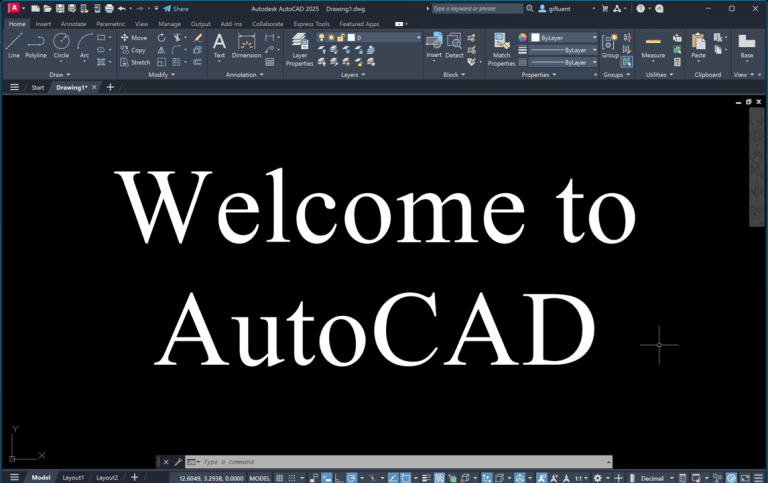Click the Insert block button

click(x=434, y=46)
